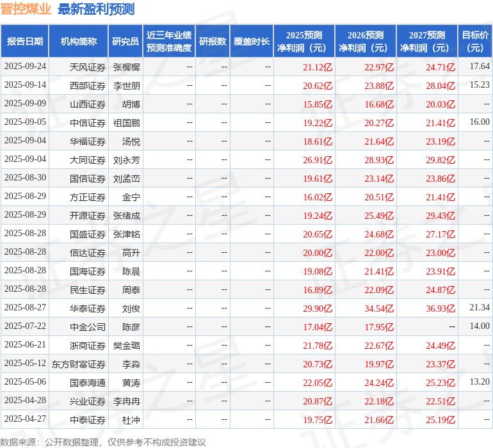Select the 2027预测净利润 column header

click(x=427, y=42)
